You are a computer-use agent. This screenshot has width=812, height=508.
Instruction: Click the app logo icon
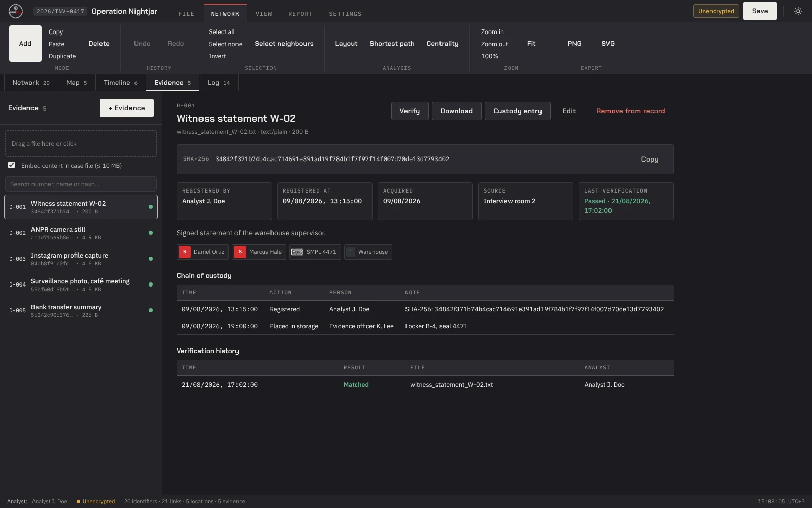pos(16,11)
